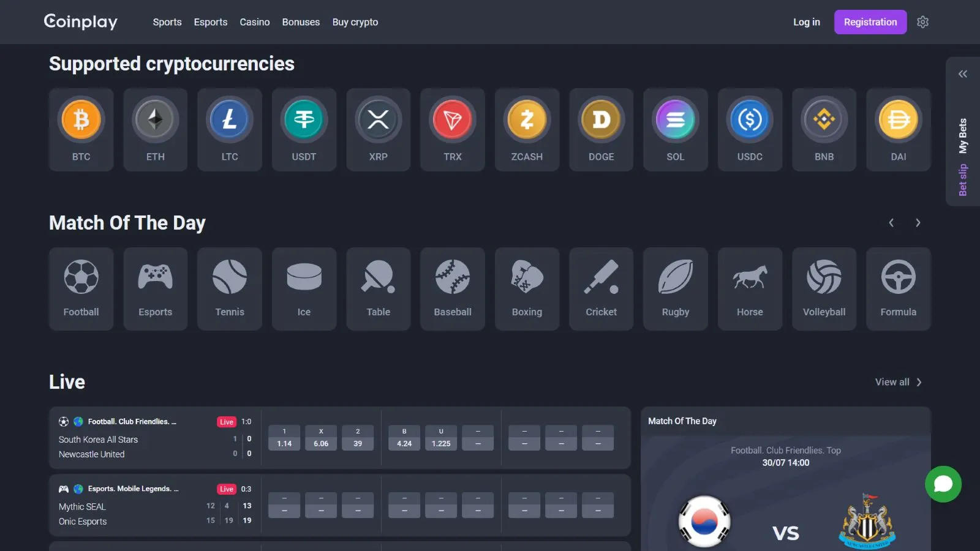Open Esports Mobile Legends league link
Viewport: 980px width, 551px height.
pyautogui.click(x=133, y=489)
